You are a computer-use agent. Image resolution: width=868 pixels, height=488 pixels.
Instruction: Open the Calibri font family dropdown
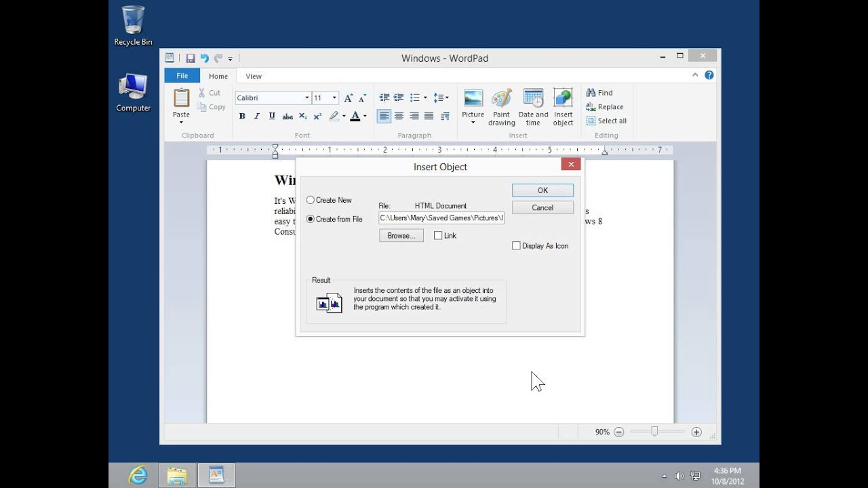pyautogui.click(x=307, y=98)
